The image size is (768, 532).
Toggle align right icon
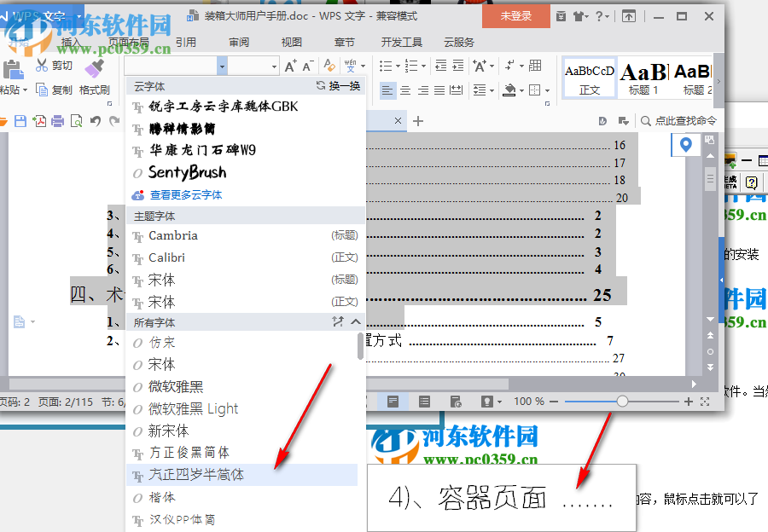click(422, 90)
